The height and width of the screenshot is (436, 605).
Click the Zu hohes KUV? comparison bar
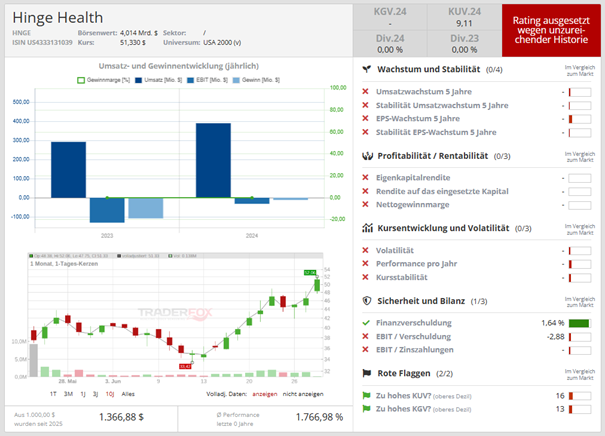(x=580, y=396)
